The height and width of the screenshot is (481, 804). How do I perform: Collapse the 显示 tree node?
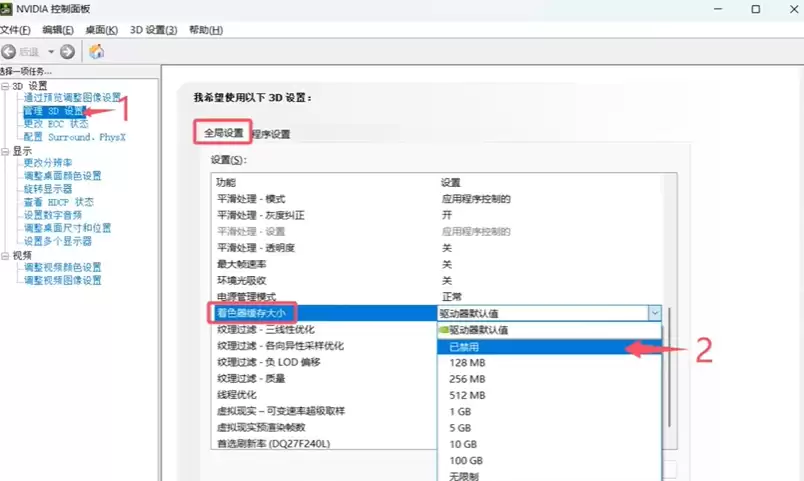5,151
